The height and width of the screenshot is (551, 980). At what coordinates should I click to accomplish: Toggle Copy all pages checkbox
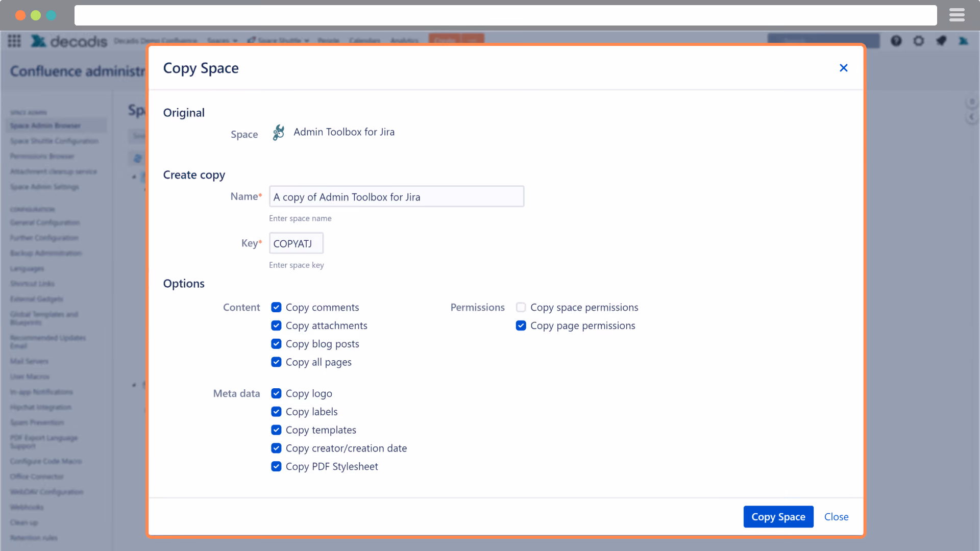276,362
